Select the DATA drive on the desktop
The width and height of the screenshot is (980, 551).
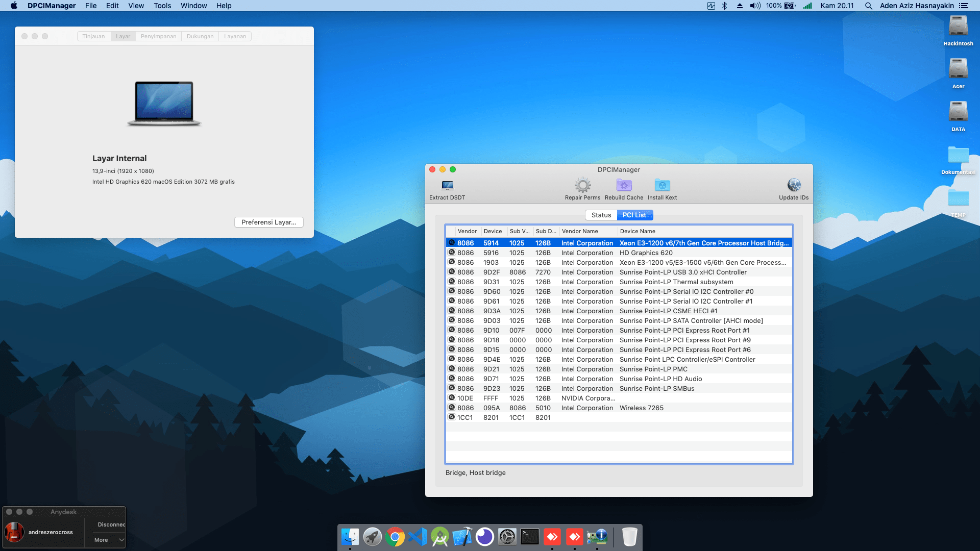coord(958,116)
